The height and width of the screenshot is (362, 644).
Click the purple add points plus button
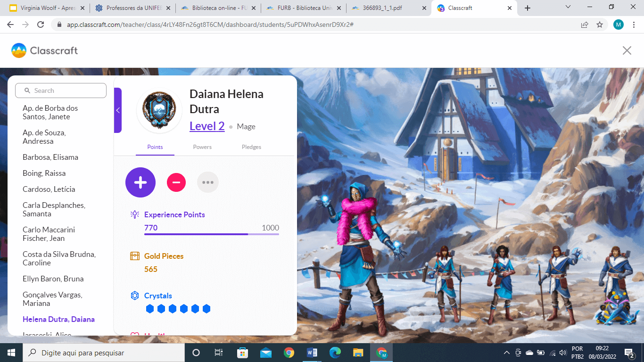click(x=140, y=182)
